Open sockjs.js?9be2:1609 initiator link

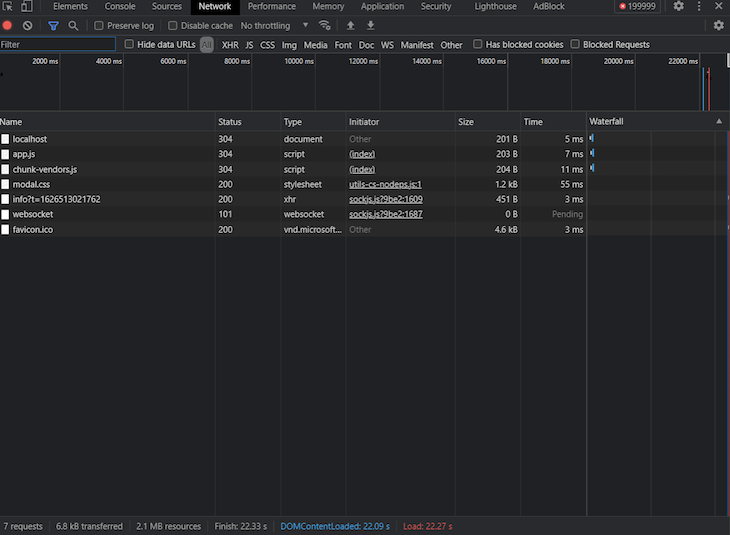[386, 199]
